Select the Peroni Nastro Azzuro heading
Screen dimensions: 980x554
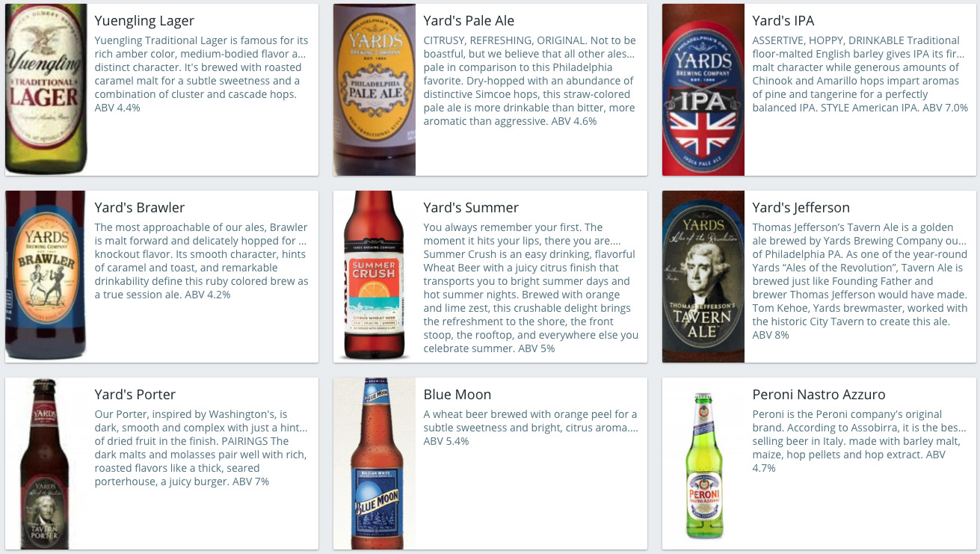pos(819,394)
